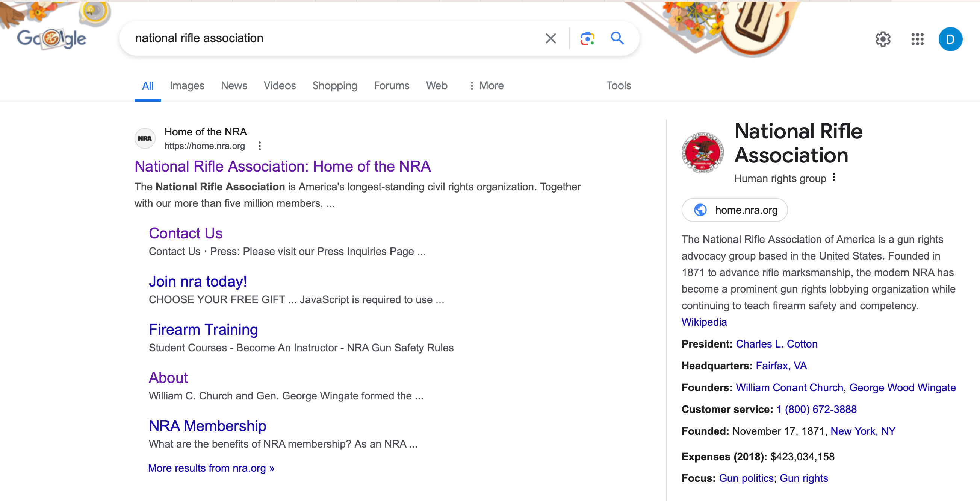Click the Google Doodle logo
The image size is (980, 501).
(x=52, y=38)
